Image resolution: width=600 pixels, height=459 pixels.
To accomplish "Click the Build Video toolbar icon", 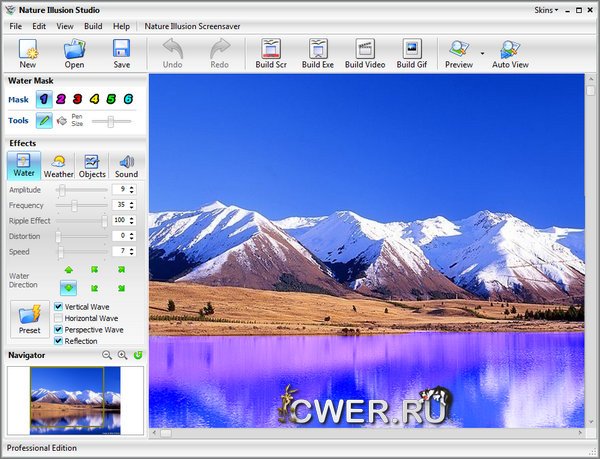I will pyautogui.click(x=364, y=51).
